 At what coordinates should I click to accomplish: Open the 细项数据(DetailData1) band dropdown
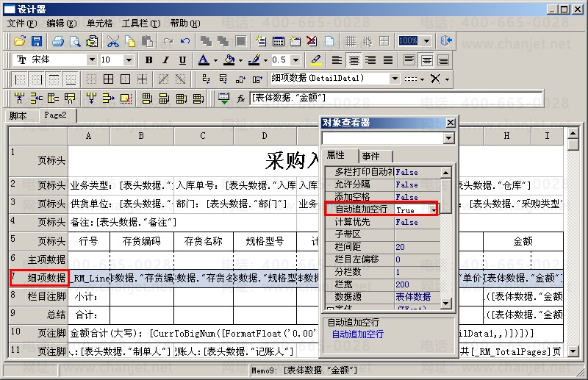395,79
